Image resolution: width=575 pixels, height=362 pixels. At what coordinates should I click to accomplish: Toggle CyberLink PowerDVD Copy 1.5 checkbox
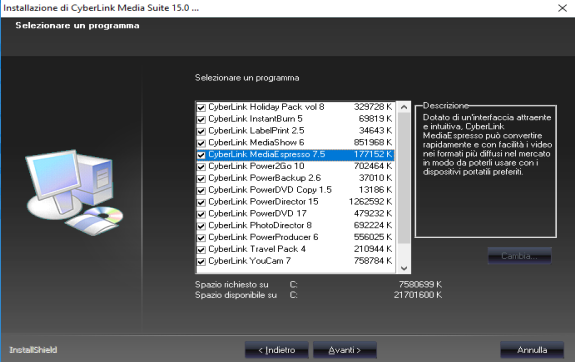pos(201,190)
